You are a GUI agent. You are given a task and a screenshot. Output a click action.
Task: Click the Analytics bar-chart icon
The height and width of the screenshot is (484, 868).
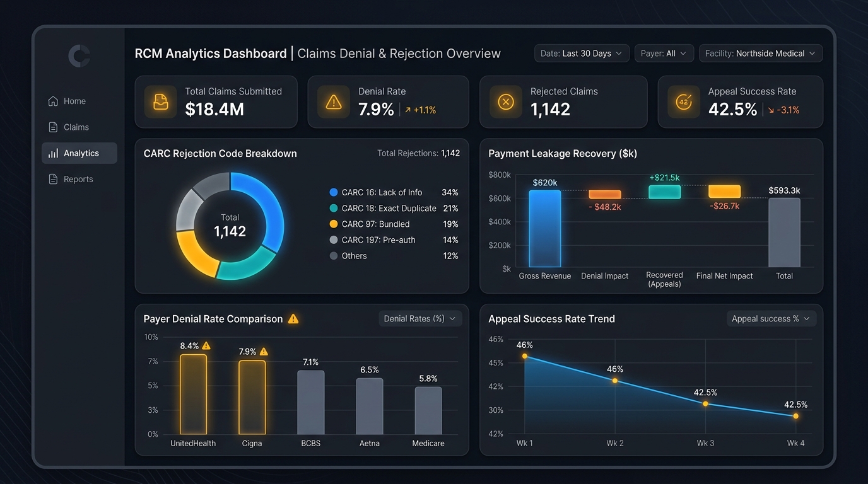pos(54,153)
